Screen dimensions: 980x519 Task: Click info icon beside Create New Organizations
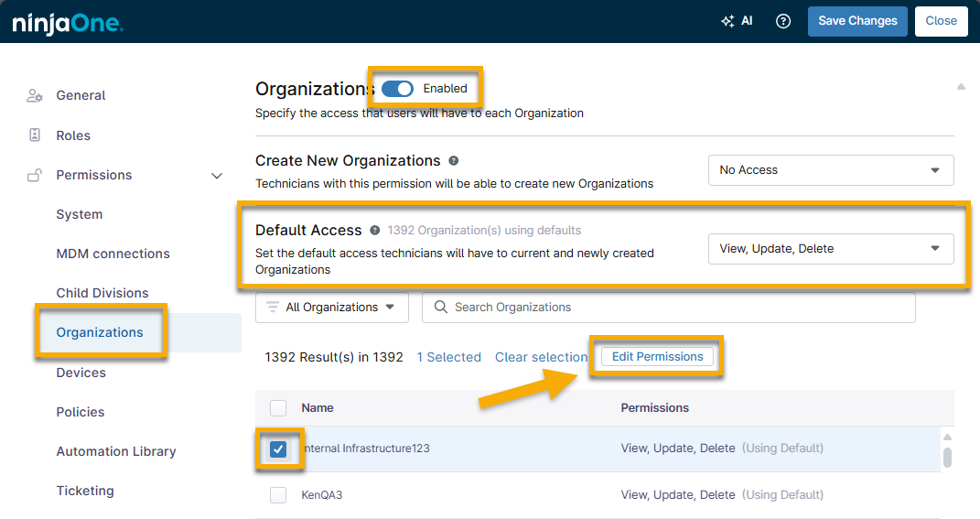[454, 160]
